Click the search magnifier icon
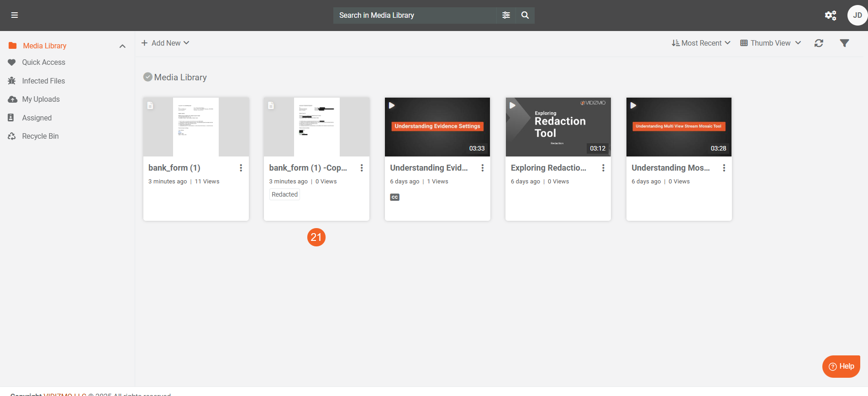868x396 pixels. coord(525,15)
